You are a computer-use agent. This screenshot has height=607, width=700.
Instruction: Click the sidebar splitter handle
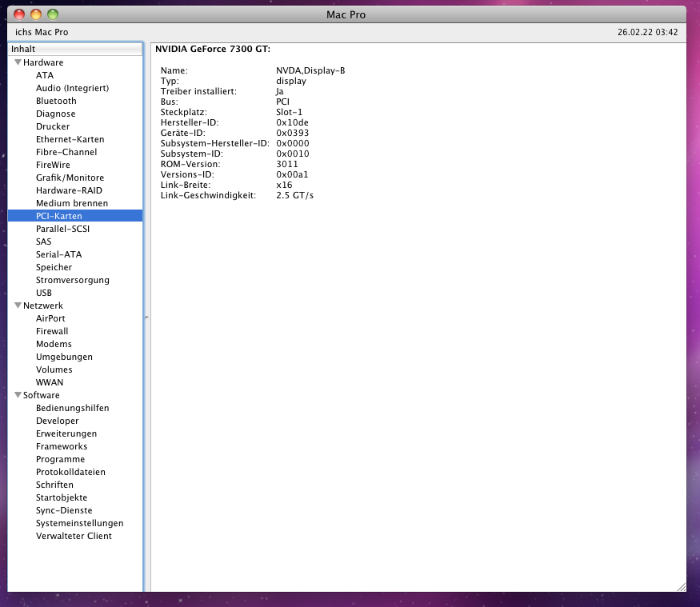pyautogui.click(x=146, y=317)
